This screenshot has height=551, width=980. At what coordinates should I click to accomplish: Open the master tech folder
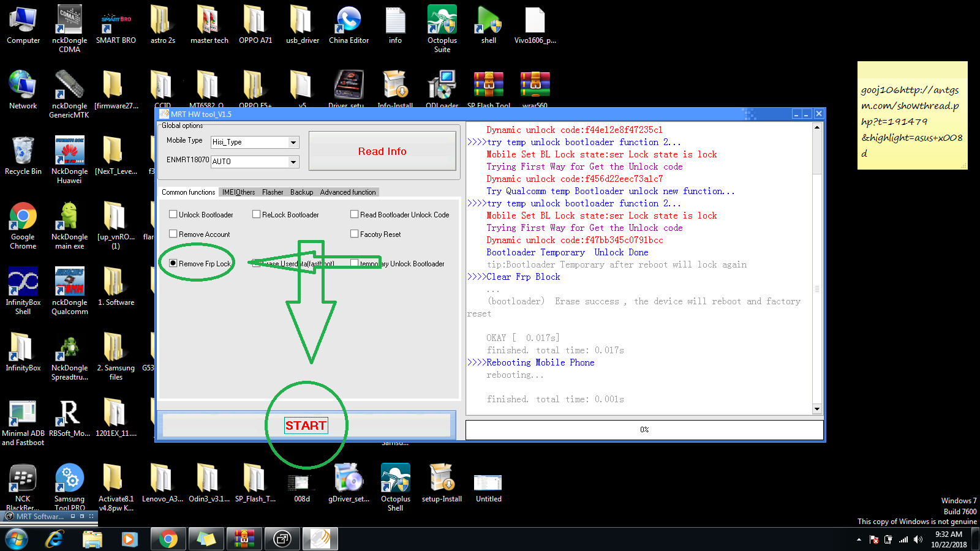click(209, 25)
